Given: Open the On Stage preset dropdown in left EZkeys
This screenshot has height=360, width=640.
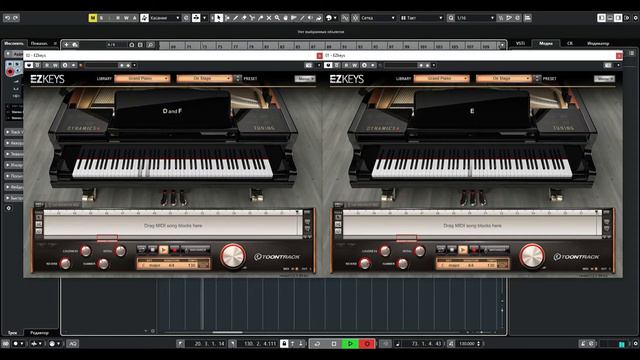Looking at the screenshot, I should click(204, 78).
